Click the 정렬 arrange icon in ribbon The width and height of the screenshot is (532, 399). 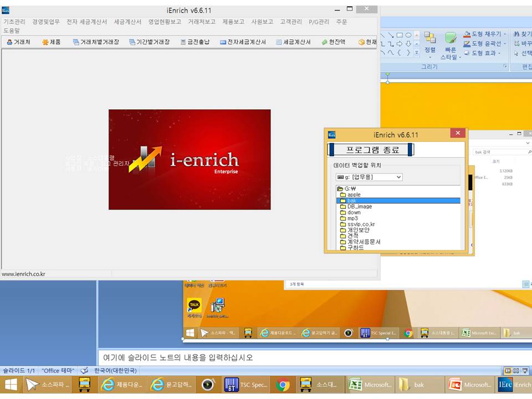tap(430, 42)
